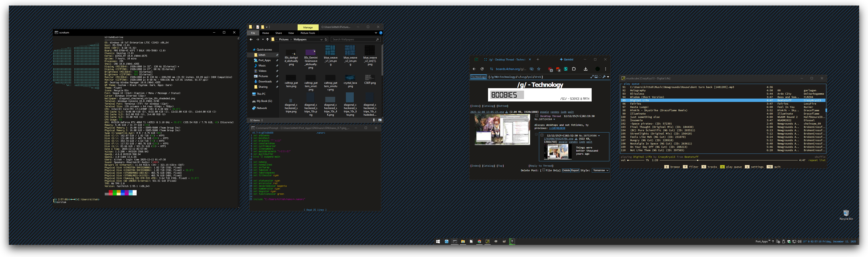
Task: Switch to the Picture Tools tab
Action: coord(308,33)
